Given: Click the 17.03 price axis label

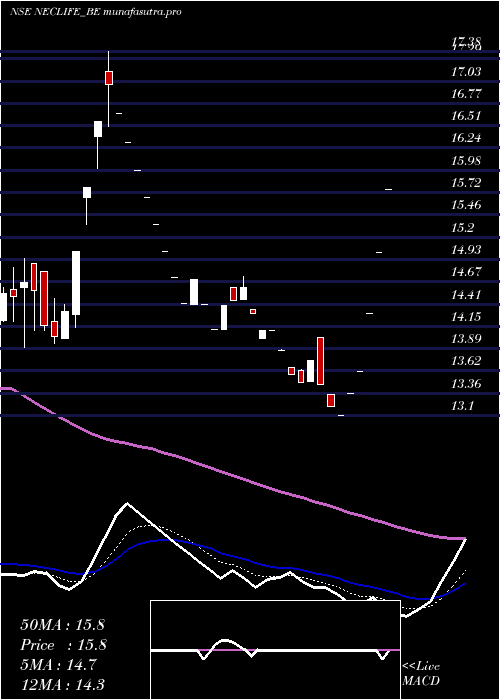Looking at the screenshot, I should point(467,71).
